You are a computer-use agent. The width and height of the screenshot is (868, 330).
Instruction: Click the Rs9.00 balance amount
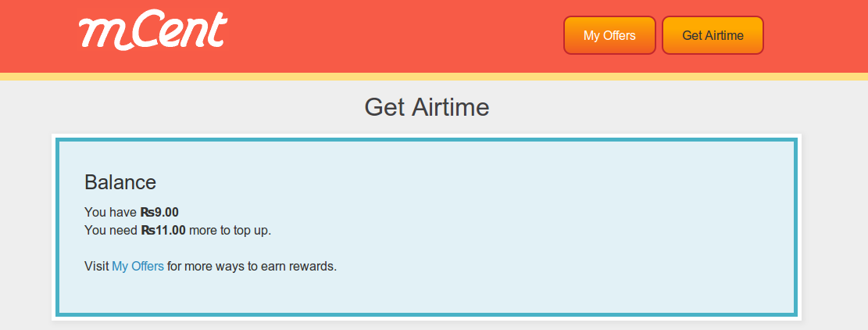pyautogui.click(x=159, y=212)
